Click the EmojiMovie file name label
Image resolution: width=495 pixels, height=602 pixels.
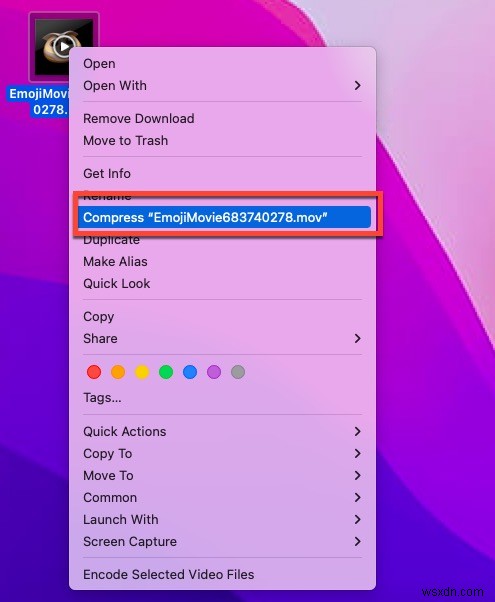(38, 102)
